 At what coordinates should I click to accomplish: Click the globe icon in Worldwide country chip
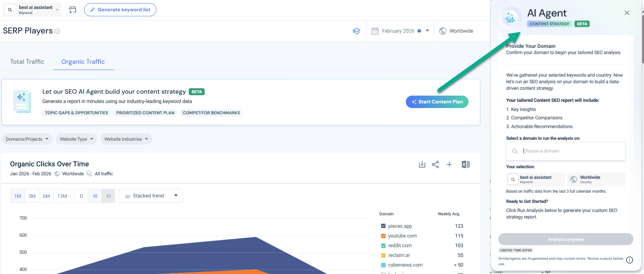[x=574, y=179]
